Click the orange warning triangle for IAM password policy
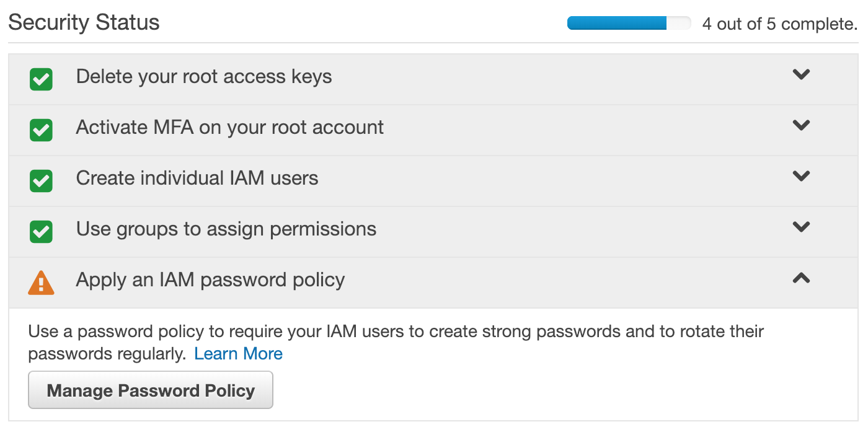Viewport: 868px width, 427px height. 41,282
